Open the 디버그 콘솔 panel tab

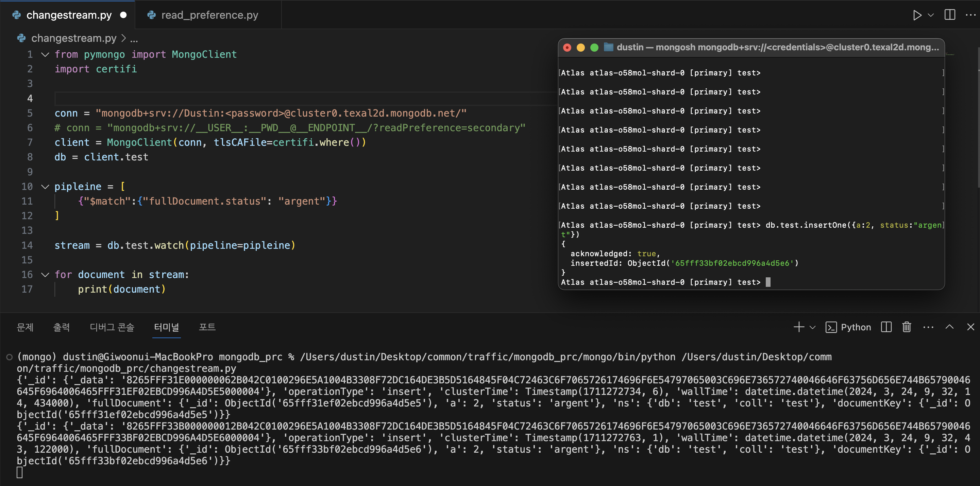[112, 327]
